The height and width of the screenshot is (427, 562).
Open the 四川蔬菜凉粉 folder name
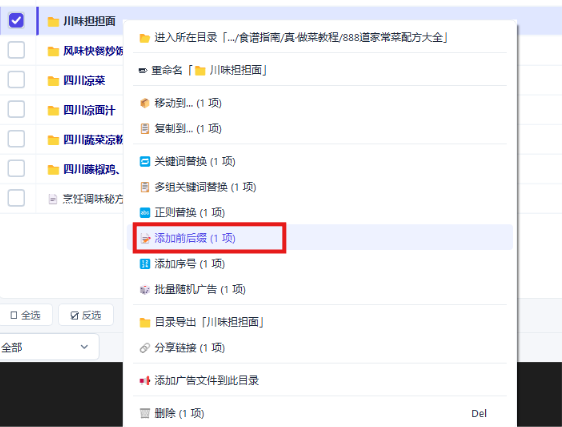pos(93,139)
